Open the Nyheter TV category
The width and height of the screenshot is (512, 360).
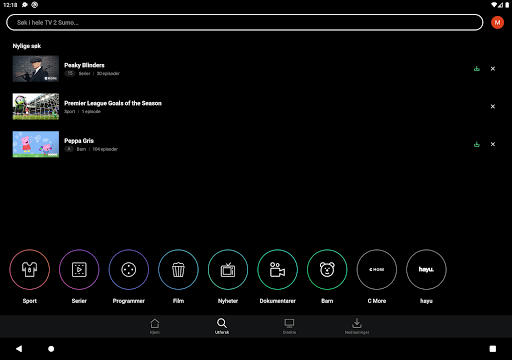click(x=228, y=269)
